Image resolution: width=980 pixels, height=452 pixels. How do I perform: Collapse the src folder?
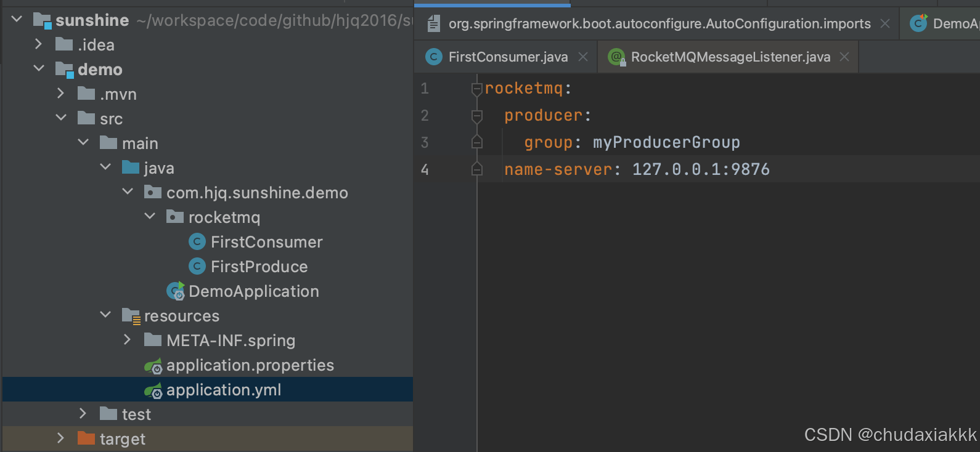[61, 118]
